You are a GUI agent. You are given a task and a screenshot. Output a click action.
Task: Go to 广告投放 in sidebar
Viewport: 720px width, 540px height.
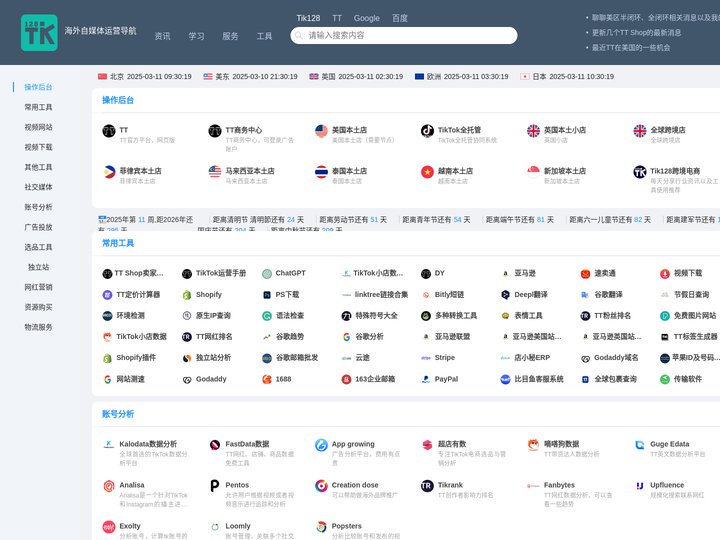pyautogui.click(x=39, y=227)
